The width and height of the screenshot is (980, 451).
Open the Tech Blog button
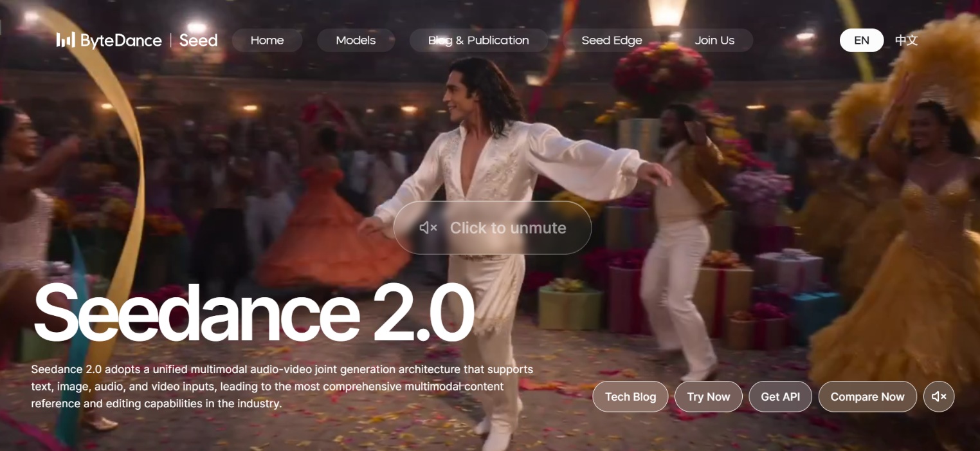tap(630, 396)
